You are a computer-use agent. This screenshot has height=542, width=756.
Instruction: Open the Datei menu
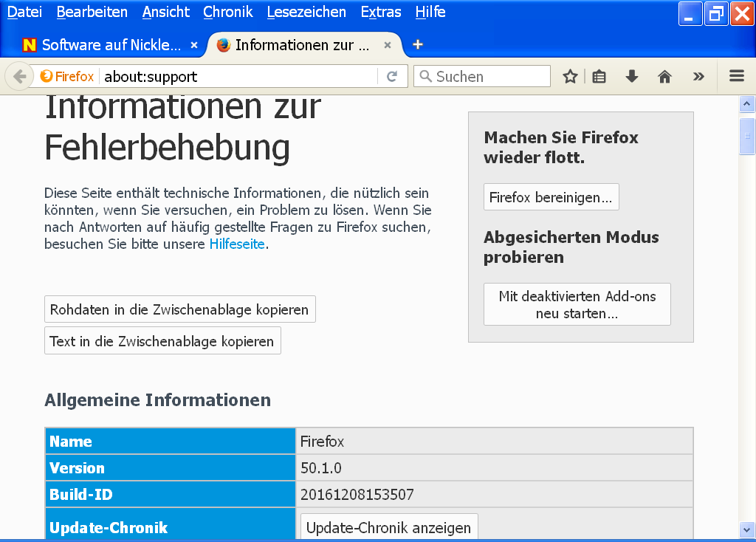[x=24, y=12]
